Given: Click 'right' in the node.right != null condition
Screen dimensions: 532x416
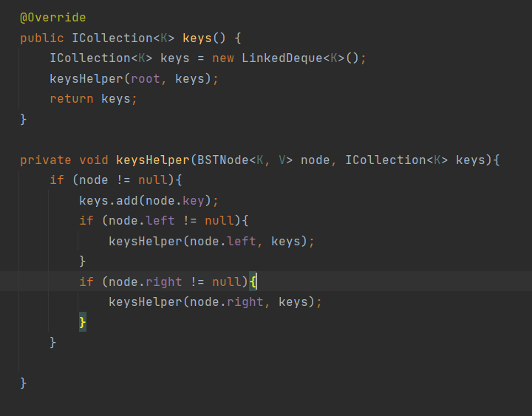Looking at the screenshot, I should click(x=163, y=282).
